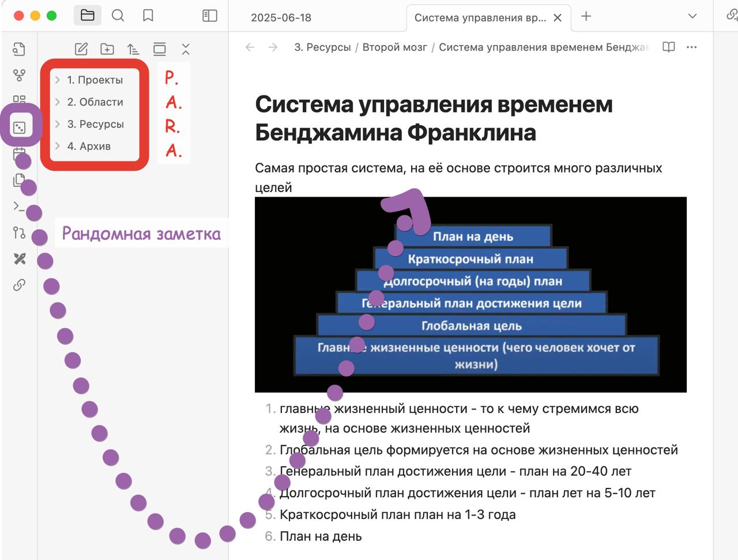Select the 1. Проекты folder name

pos(95,80)
